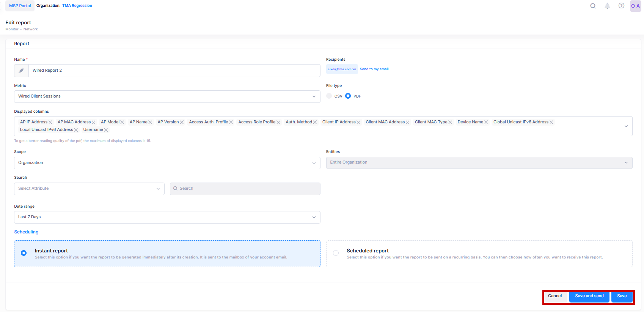Screen dimensions: 644x312
Task: Click into the report Name field
Action: click(x=174, y=71)
